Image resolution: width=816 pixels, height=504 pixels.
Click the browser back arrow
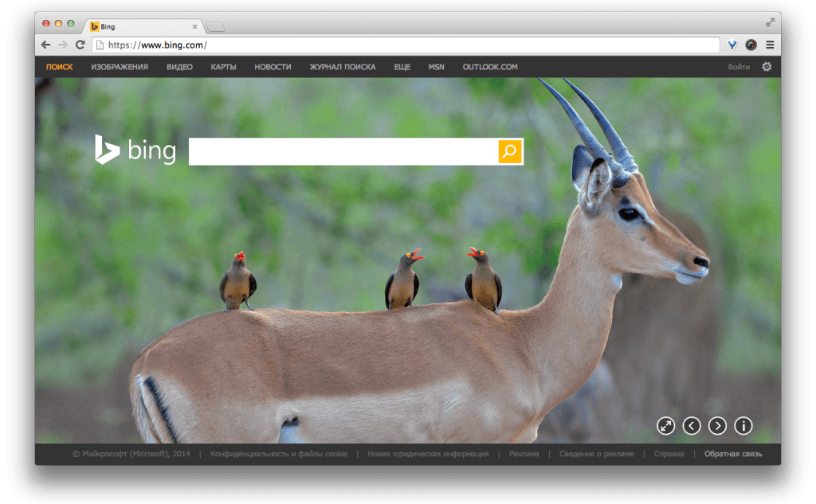point(46,45)
